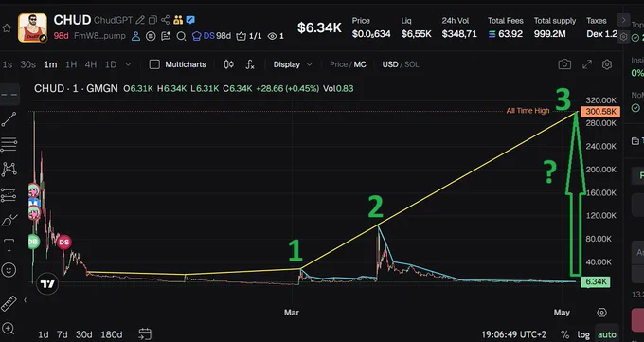Screen dimensions: 644x342
Task: Take chart snapshot with camera icon
Action: [564, 64]
